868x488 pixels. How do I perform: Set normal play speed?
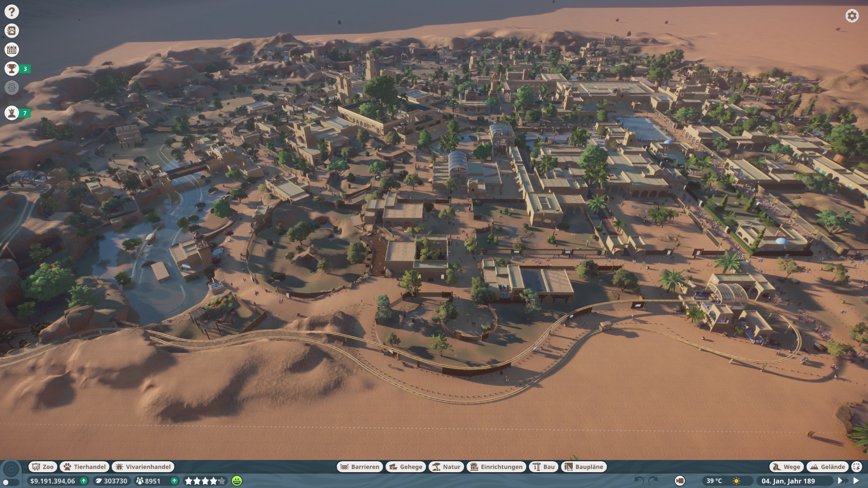(856, 481)
